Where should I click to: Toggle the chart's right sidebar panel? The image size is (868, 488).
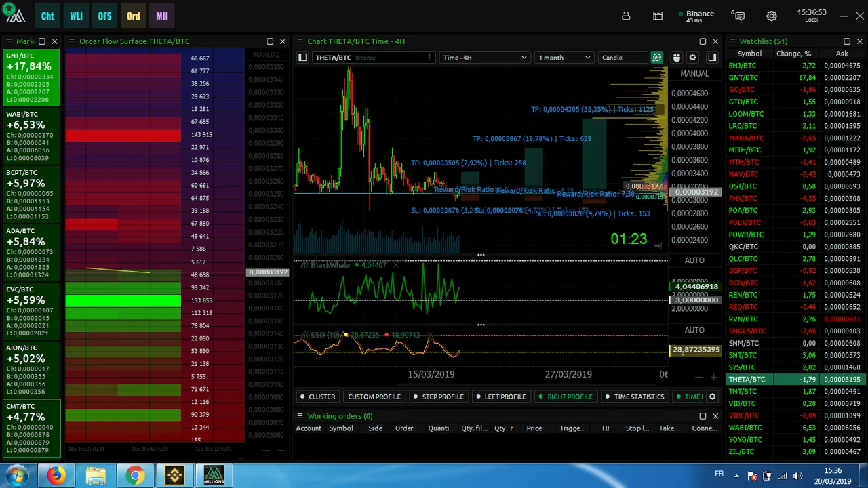click(712, 58)
